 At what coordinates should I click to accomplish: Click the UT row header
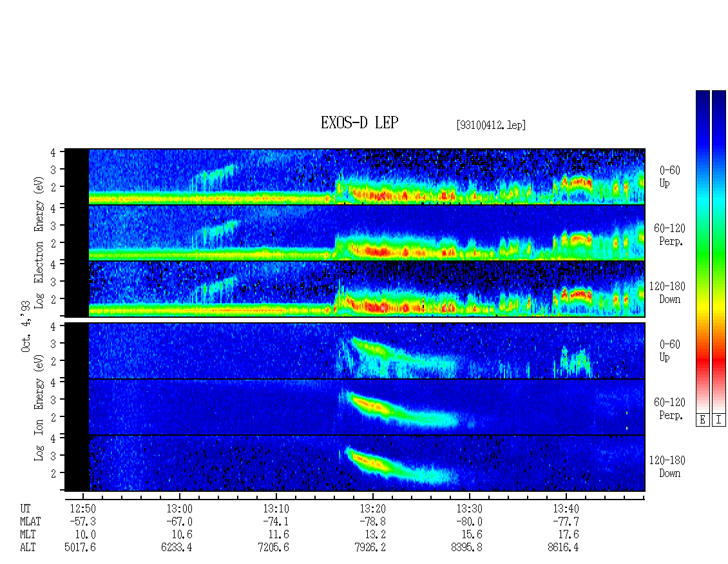click(26, 509)
